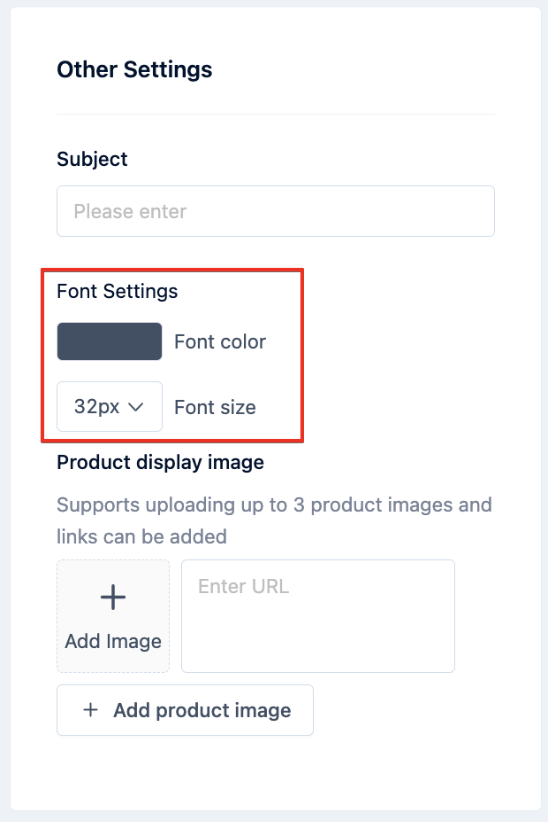This screenshot has width=548, height=822.
Task: Click the plus icon in Add product image
Action: [91, 710]
